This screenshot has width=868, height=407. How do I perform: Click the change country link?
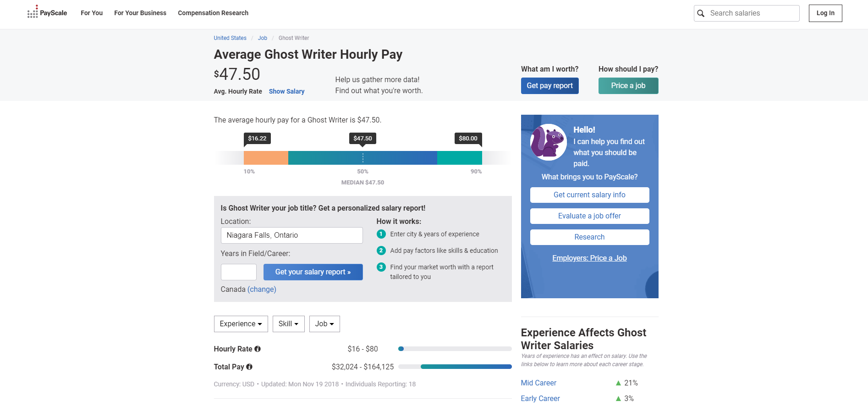pyautogui.click(x=262, y=289)
